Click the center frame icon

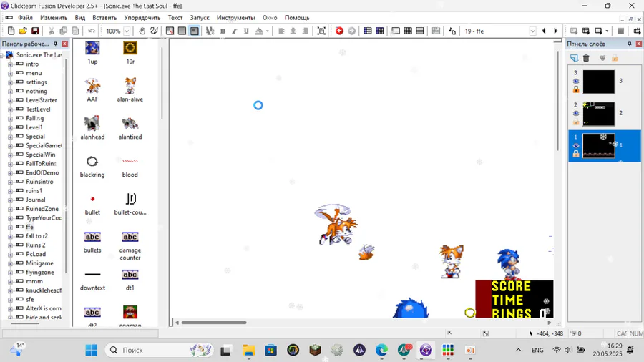tap(321, 31)
